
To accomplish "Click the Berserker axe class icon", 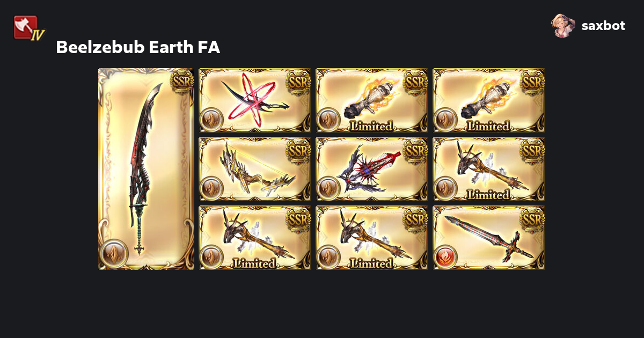I will click(28, 28).
